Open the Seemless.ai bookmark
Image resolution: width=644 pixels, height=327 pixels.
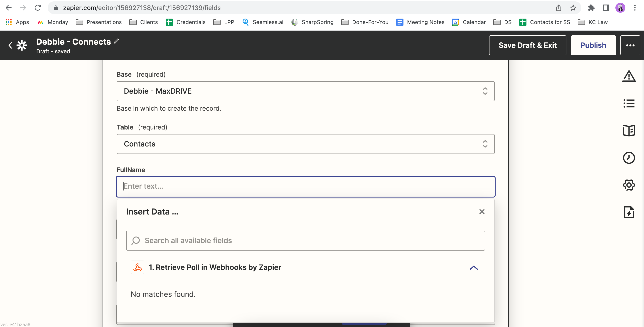tap(263, 22)
